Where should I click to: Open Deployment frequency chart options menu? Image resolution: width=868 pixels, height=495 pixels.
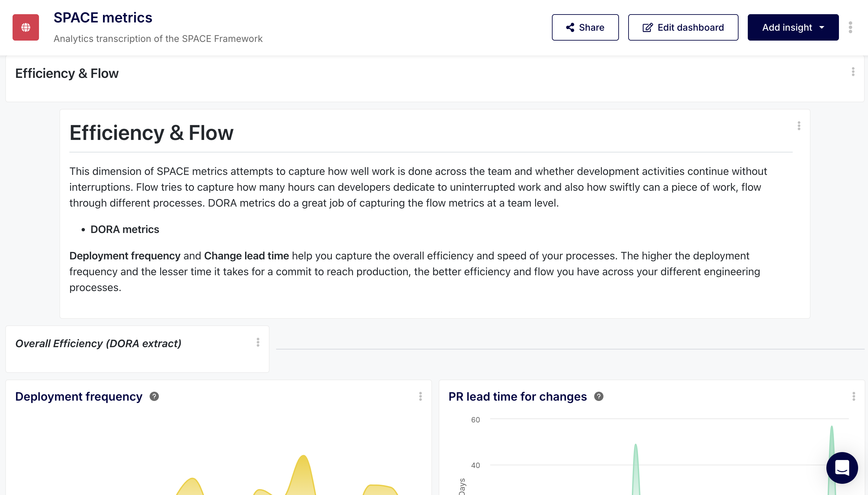coord(421,396)
